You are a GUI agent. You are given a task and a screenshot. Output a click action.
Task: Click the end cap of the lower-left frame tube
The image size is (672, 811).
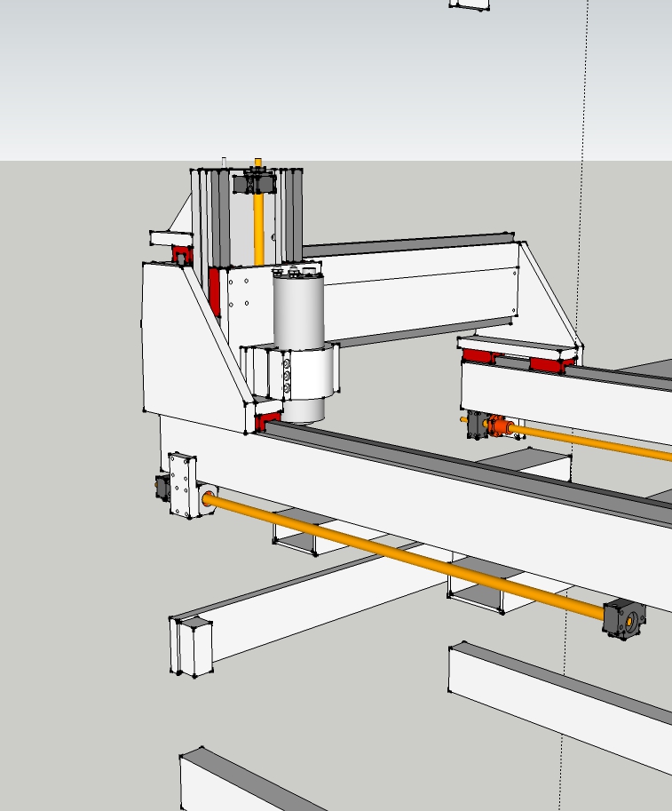[x=194, y=647]
